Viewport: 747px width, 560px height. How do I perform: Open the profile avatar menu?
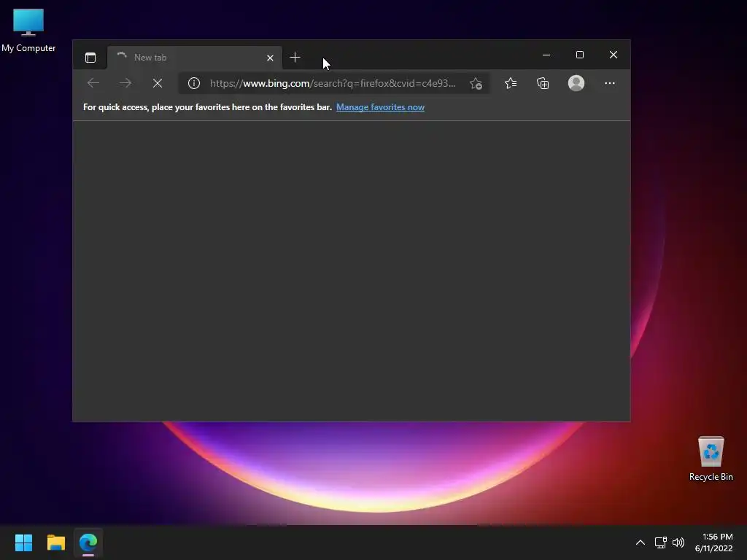(576, 83)
